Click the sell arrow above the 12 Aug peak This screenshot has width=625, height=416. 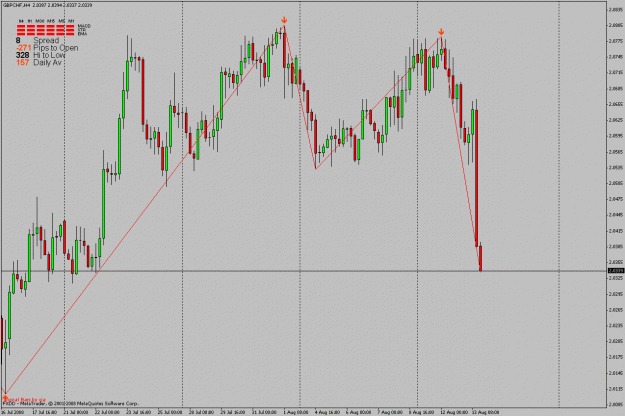tap(441, 31)
